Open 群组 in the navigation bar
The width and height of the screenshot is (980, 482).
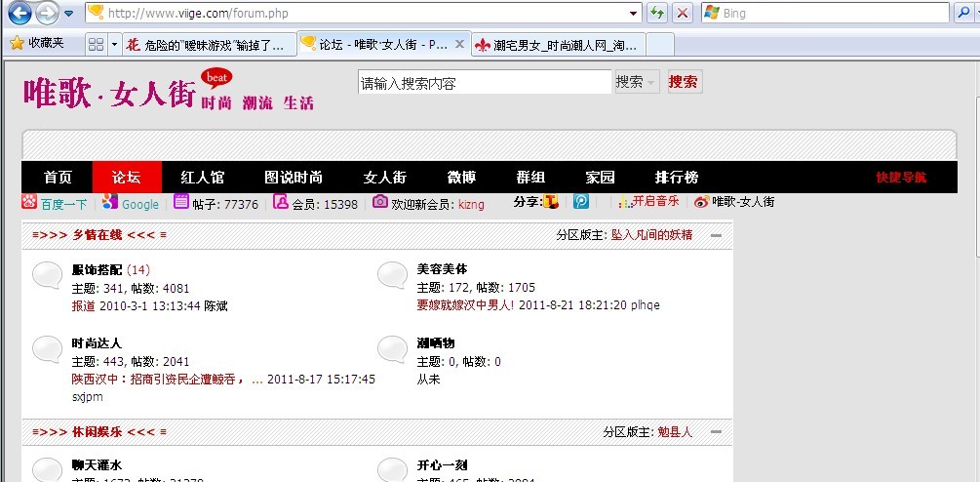click(x=530, y=178)
